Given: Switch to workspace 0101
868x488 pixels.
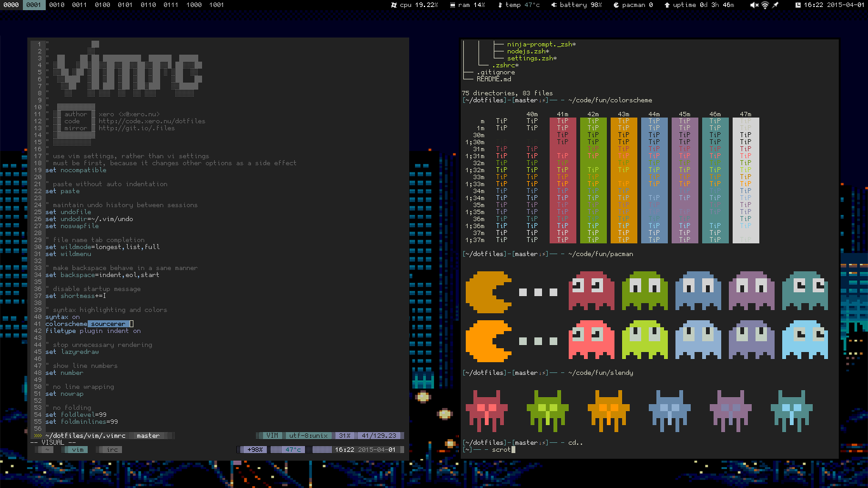Looking at the screenshot, I should pos(126,5).
